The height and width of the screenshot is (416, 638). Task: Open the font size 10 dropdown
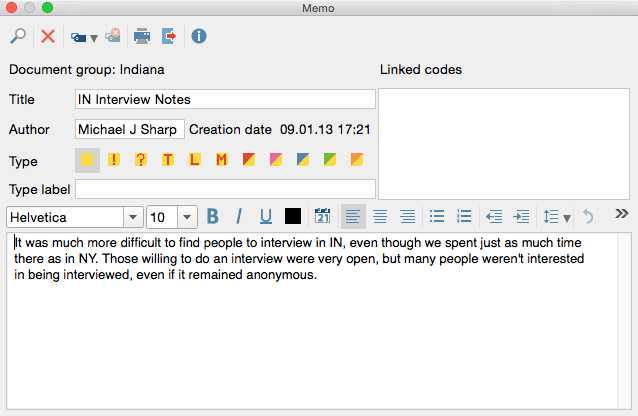pyautogui.click(x=187, y=217)
